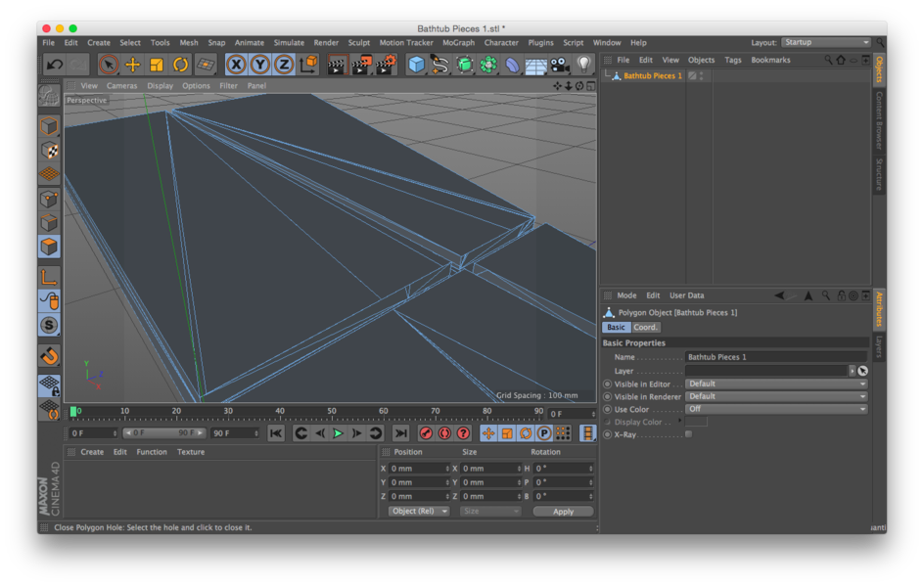Toggle Snap enable S icon
Image resolution: width=924 pixels, height=587 pixels.
tap(50, 325)
